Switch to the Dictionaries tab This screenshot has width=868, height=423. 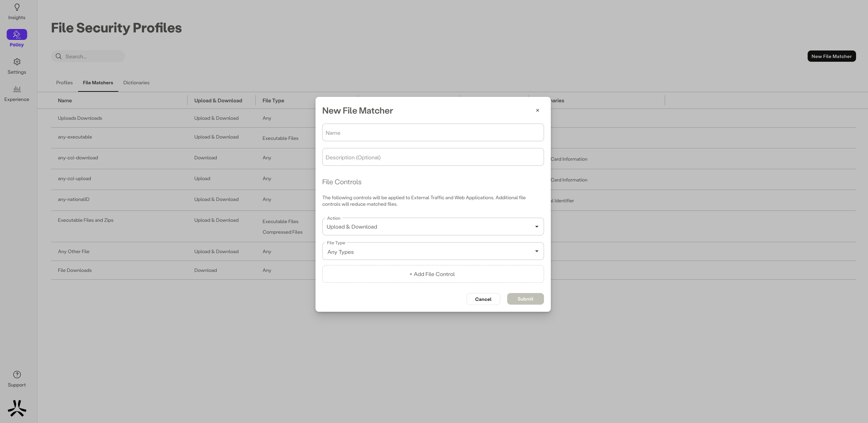[x=136, y=83]
